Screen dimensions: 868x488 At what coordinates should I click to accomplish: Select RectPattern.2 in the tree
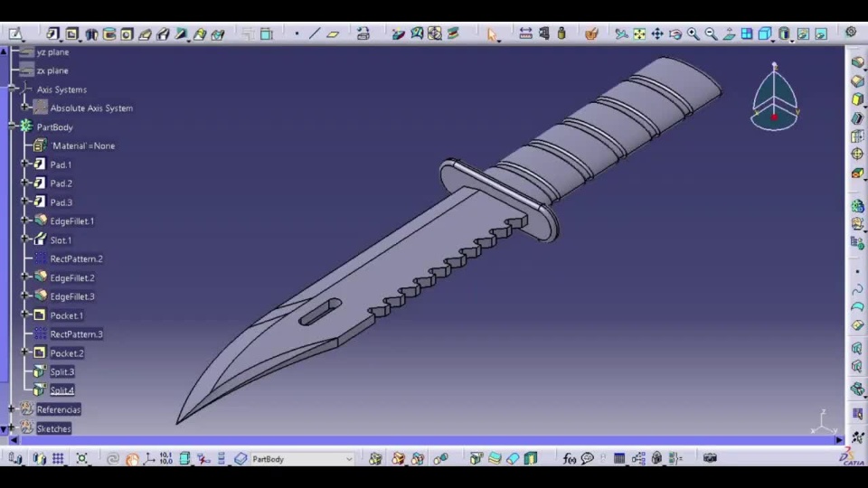(x=76, y=259)
